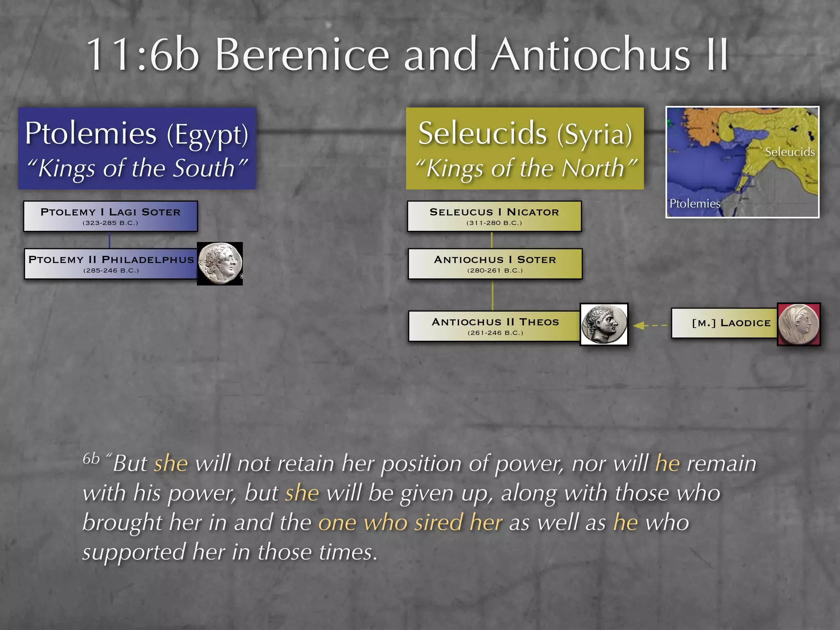Screen dimensions: 840x630
Task: Click the Seleucids label on the map
Action: [790, 152]
